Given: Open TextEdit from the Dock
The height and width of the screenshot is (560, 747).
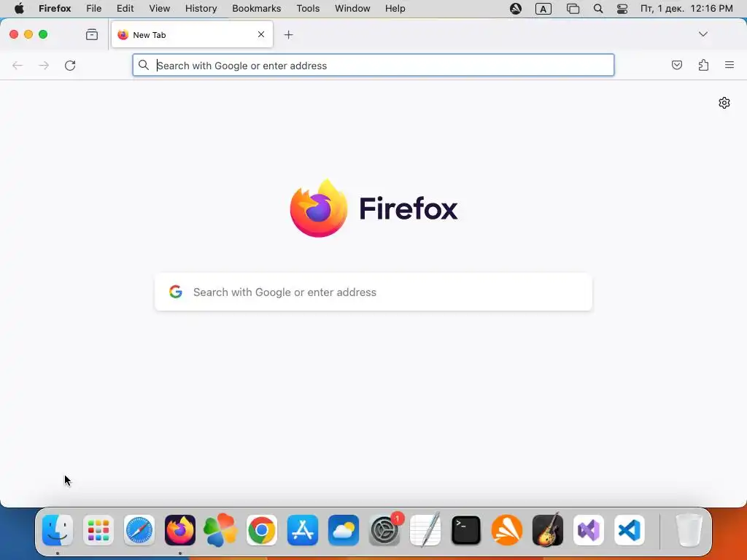Looking at the screenshot, I should coord(425,530).
